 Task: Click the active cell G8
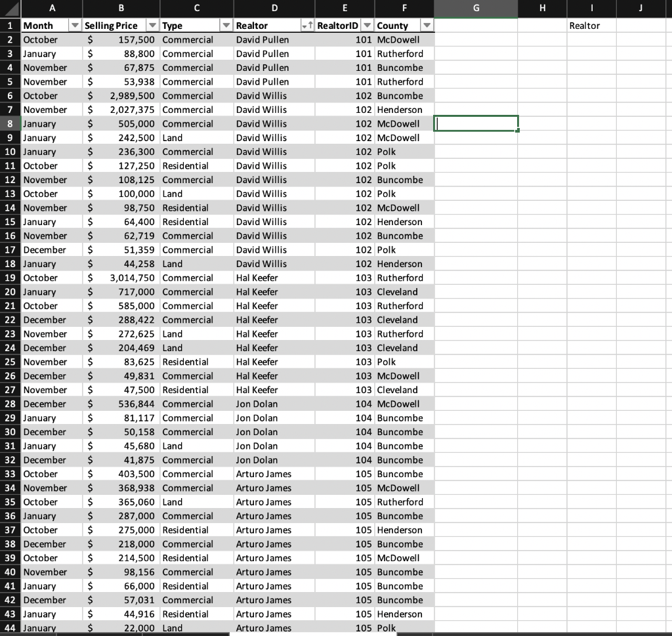tap(476, 123)
